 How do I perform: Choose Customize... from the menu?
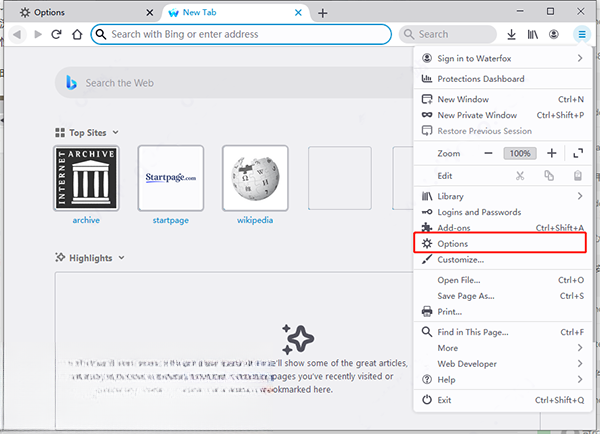(x=502, y=259)
